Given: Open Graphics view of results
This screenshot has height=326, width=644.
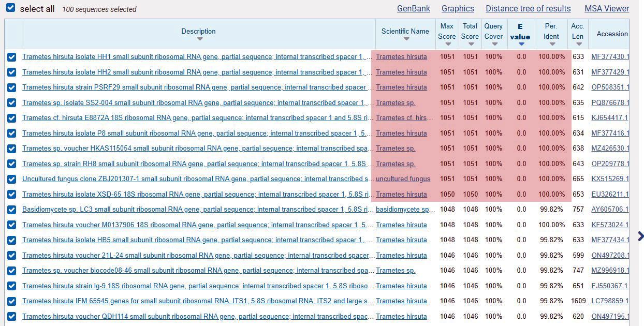Looking at the screenshot, I should [458, 8].
